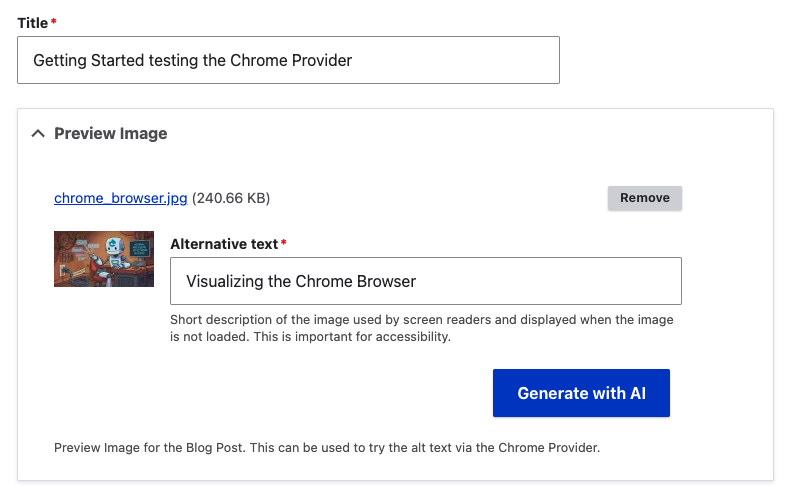
Task: Click the Blog Post preview image description
Action: [x=327, y=448]
